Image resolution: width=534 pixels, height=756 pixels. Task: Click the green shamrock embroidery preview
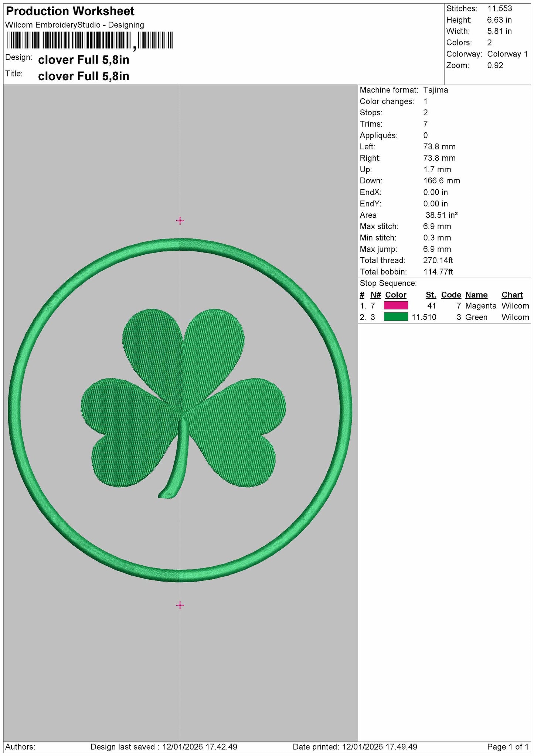click(183, 403)
